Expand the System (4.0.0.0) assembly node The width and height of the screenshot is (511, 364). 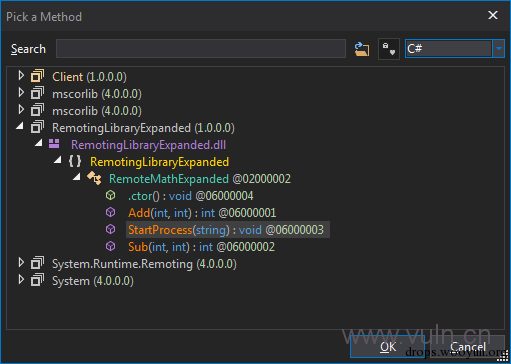21,280
